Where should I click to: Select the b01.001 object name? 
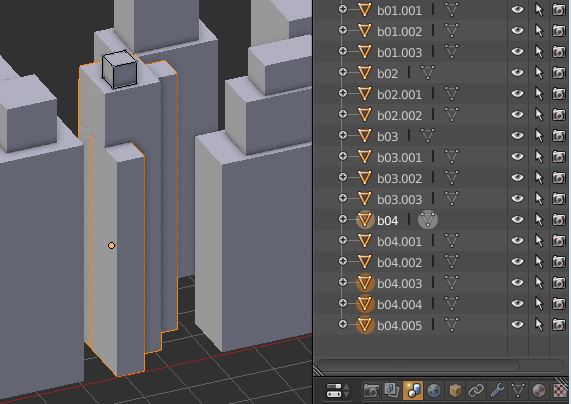tap(399, 11)
